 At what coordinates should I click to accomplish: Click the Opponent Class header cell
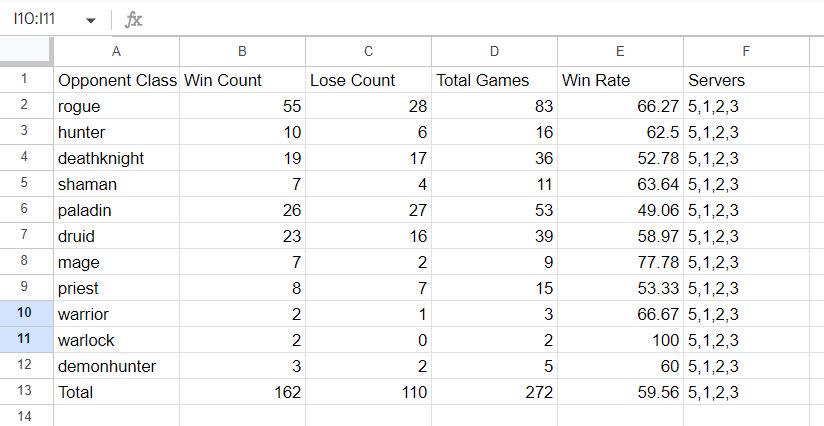point(116,80)
